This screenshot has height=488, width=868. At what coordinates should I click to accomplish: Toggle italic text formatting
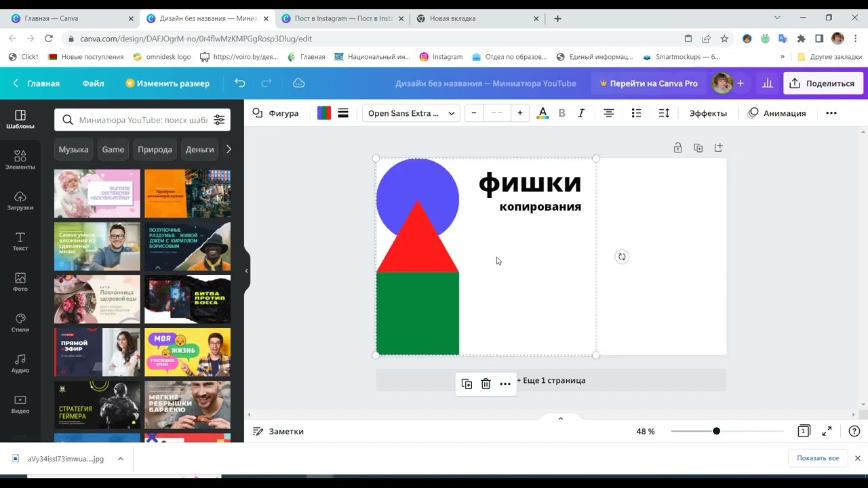pos(581,113)
